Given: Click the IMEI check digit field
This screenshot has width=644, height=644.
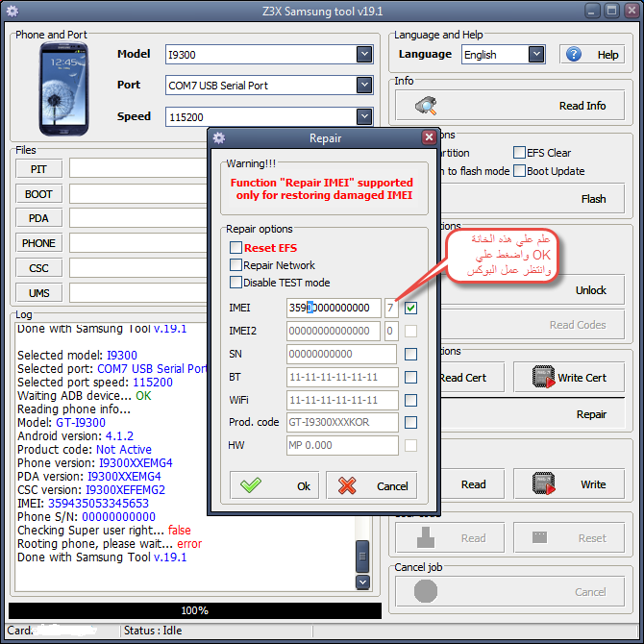Looking at the screenshot, I should (x=391, y=308).
